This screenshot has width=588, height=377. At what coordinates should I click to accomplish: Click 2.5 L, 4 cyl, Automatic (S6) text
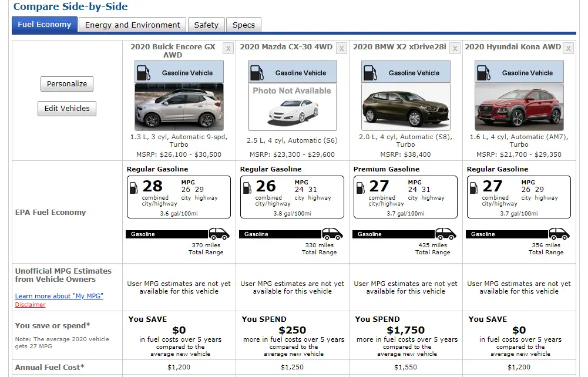click(x=292, y=140)
